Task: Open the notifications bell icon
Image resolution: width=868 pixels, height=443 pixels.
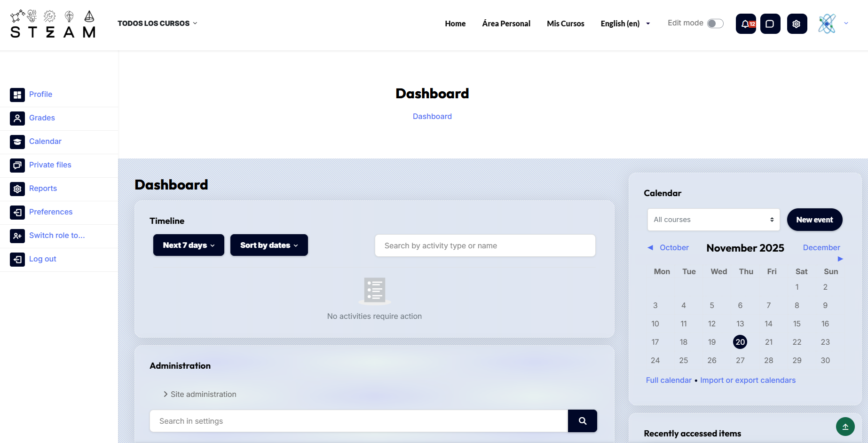Action: (x=746, y=24)
